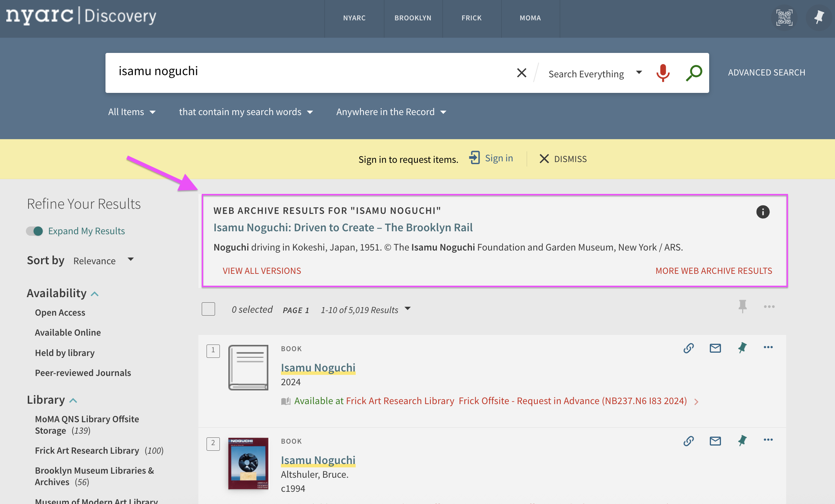Viewport: 835px width, 504px height.
Task: Click MORE WEB ARCHIVE RESULTS
Action: tap(714, 271)
